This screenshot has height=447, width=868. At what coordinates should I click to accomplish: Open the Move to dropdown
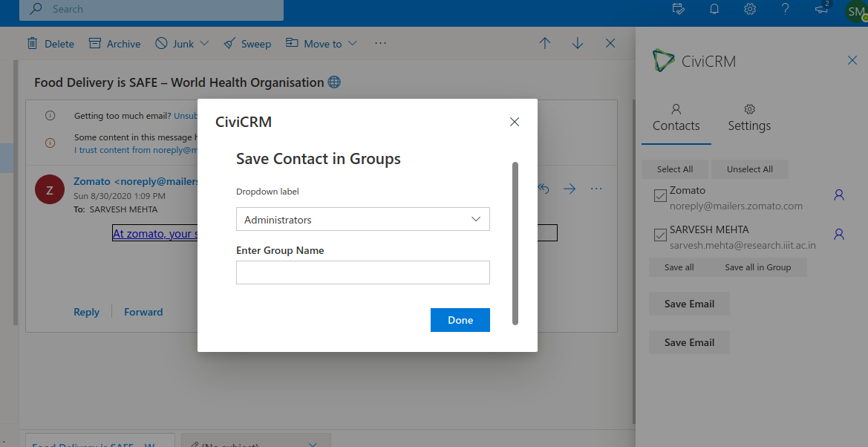click(x=321, y=44)
